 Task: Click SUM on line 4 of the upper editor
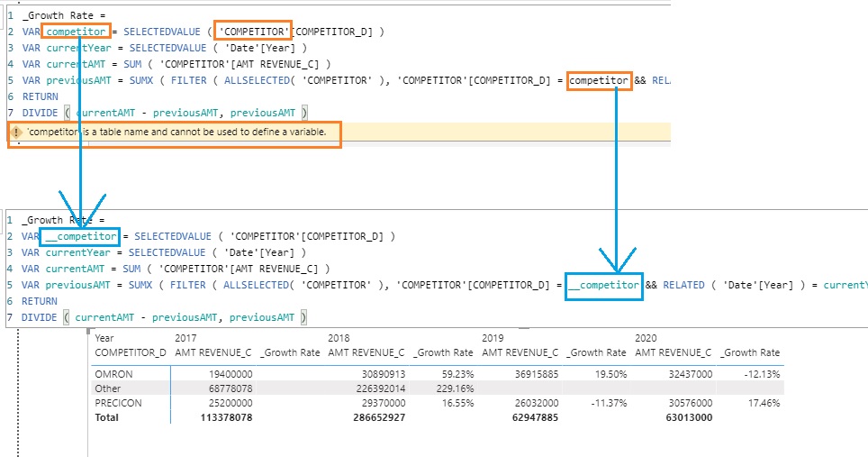[x=132, y=64]
